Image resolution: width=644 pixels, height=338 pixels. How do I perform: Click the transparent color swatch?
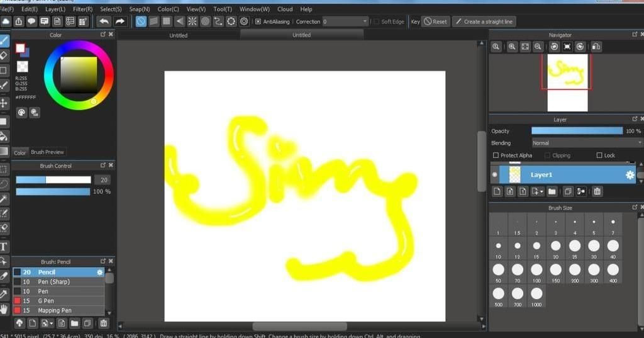[22, 66]
